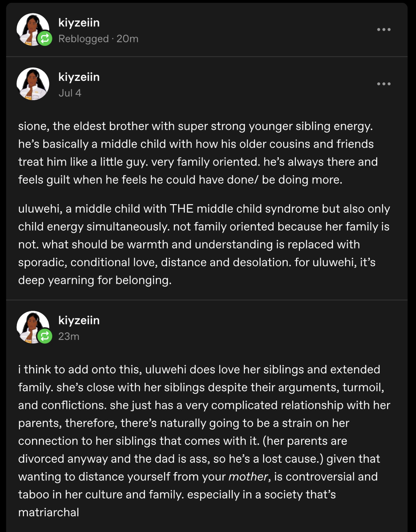Viewport: 416px width, 532px height.
Task: Click the green reblog badge on the 23m reply
Action: (x=45, y=336)
